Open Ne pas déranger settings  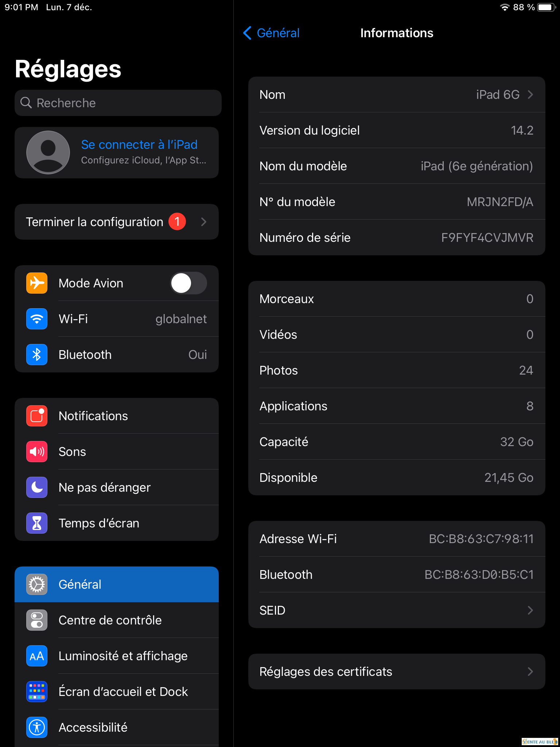click(x=117, y=487)
